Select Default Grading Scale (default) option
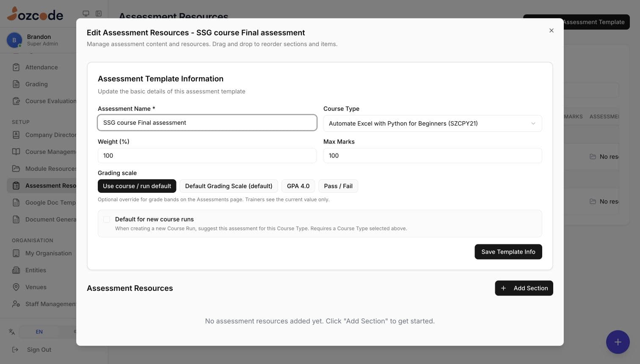640x364 pixels. (229, 186)
